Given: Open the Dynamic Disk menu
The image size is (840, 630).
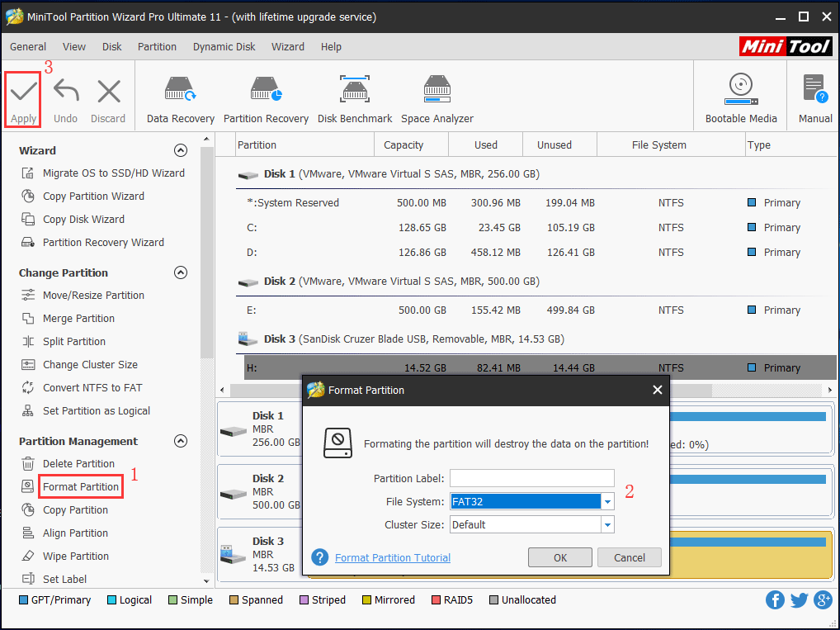Looking at the screenshot, I should click(224, 47).
